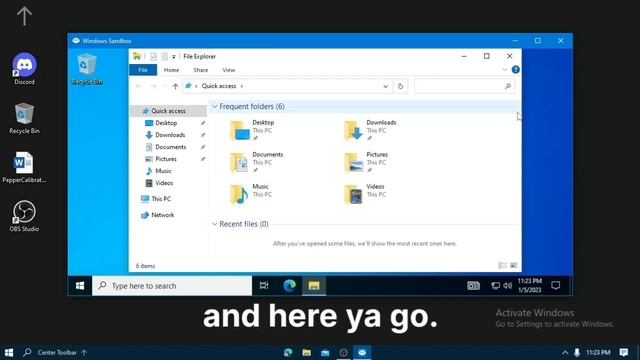Refresh the Quick access view
The image size is (640, 360).
click(400, 87)
